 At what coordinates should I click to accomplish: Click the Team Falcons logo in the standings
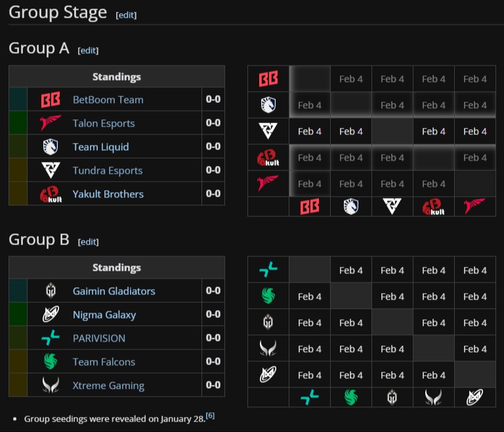click(x=51, y=362)
